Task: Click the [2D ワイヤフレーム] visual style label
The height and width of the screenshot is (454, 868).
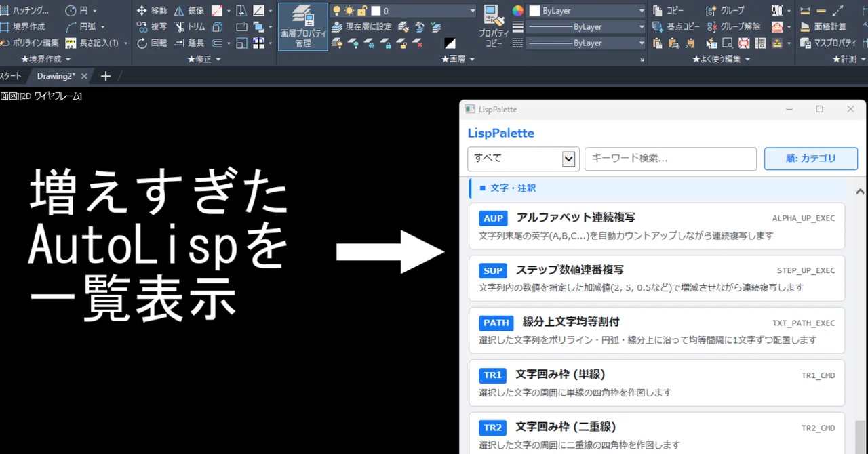Action: click(50, 96)
